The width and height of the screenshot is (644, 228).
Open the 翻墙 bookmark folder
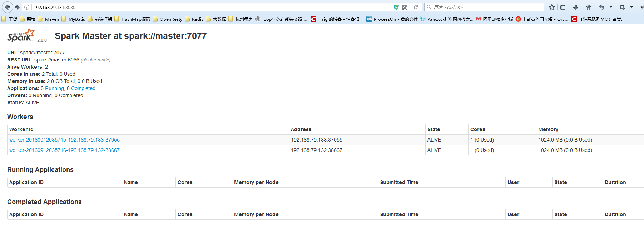point(28,19)
